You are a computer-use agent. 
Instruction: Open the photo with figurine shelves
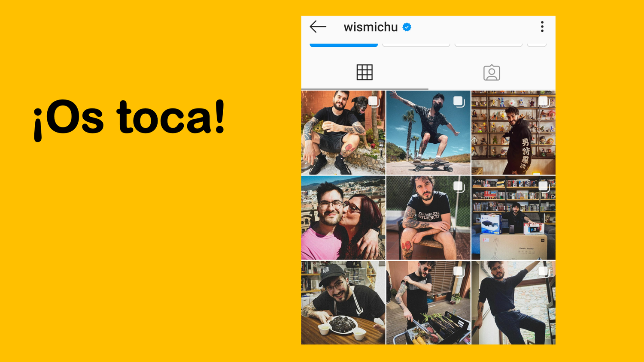pos(513,133)
